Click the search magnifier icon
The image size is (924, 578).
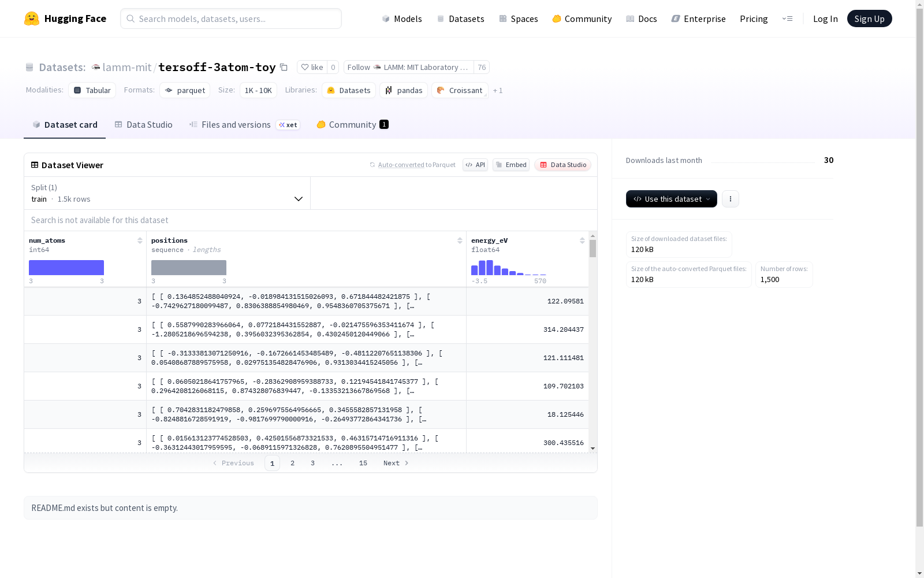point(131,18)
